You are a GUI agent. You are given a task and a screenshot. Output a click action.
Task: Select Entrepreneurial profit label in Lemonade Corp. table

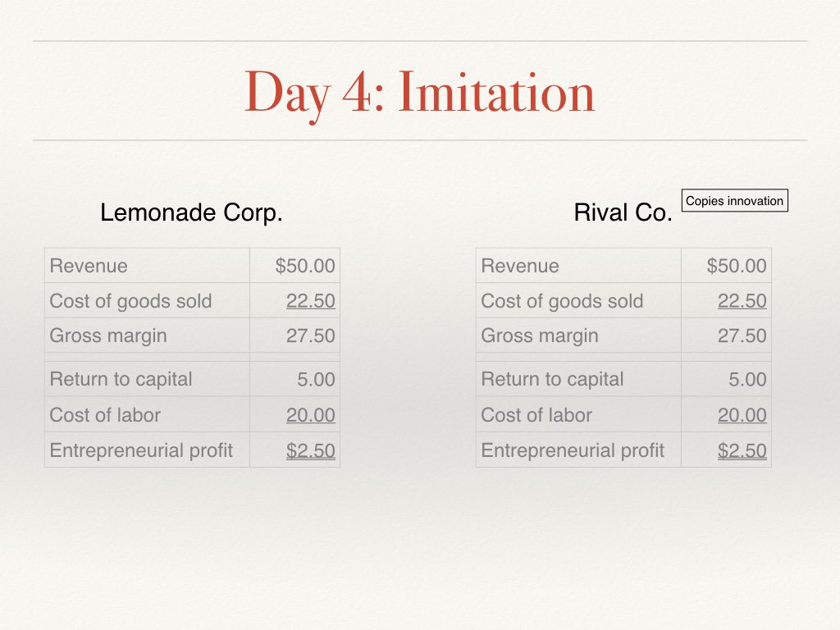[x=141, y=450]
